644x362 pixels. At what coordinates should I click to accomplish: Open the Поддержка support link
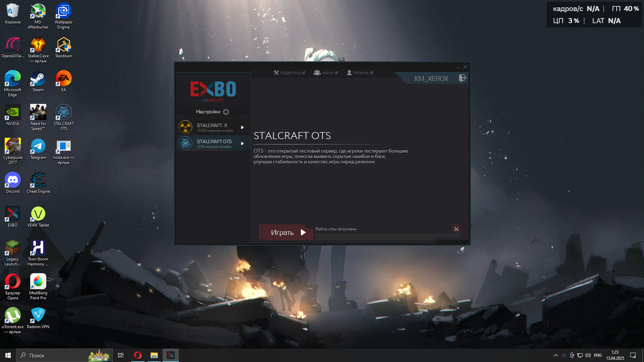point(289,73)
